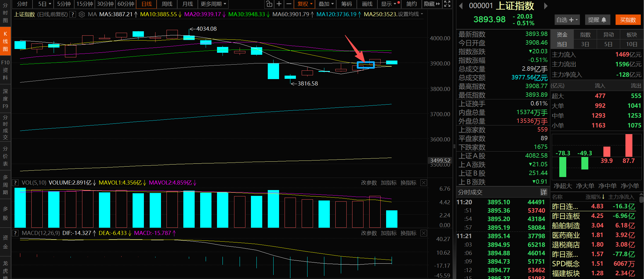Switch to the 异动 panel tab
The width and height of the screenshot is (644, 279).
coord(608,35)
